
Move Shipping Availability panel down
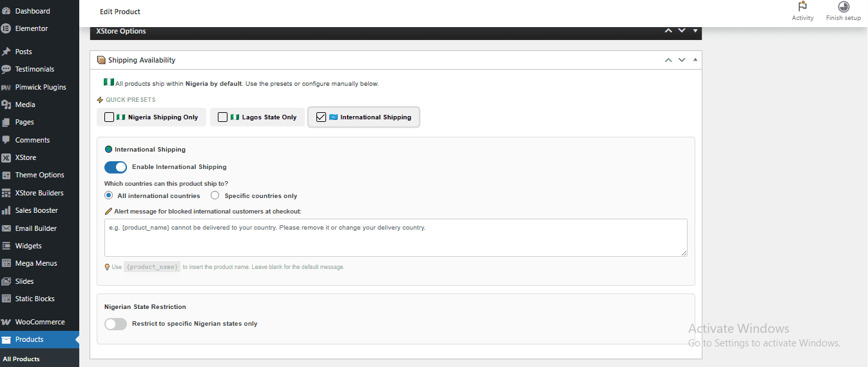click(x=682, y=60)
